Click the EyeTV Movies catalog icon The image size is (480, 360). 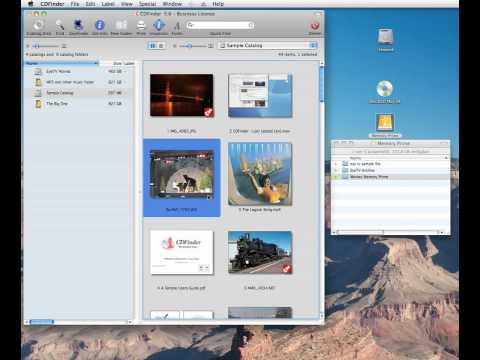pos(38,71)
